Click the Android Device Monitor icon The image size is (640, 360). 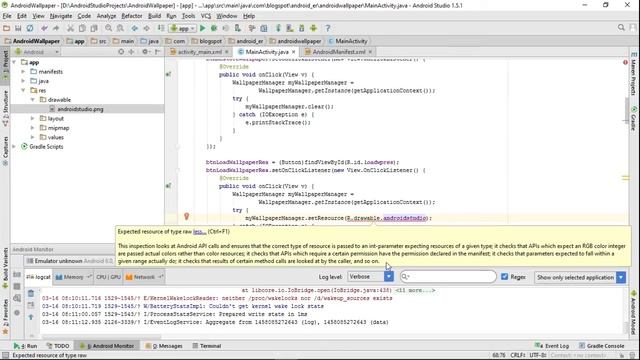tap(313, 28)
